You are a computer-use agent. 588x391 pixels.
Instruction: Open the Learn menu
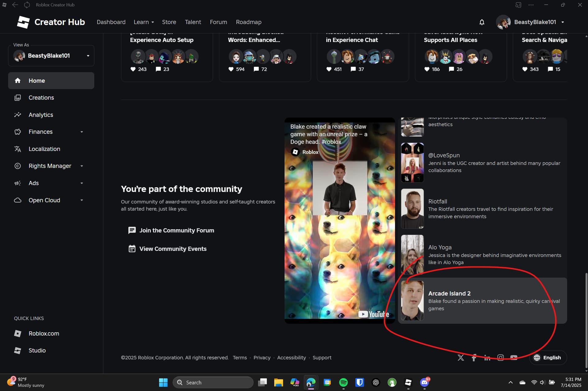[144, 22]
